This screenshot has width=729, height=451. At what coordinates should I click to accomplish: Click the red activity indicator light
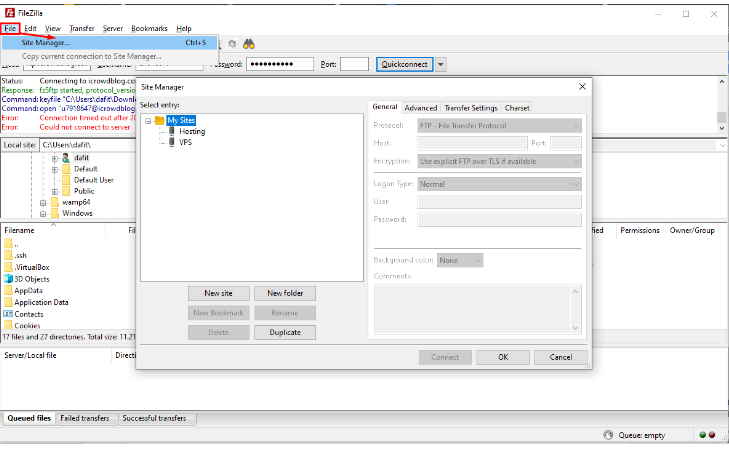pyautogui.click(x=712, y=435)
